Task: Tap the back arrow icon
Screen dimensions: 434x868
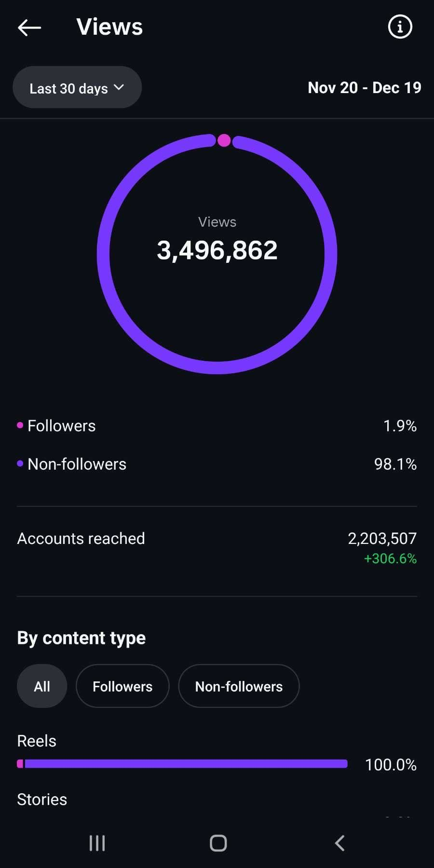Action: point(29,27)
